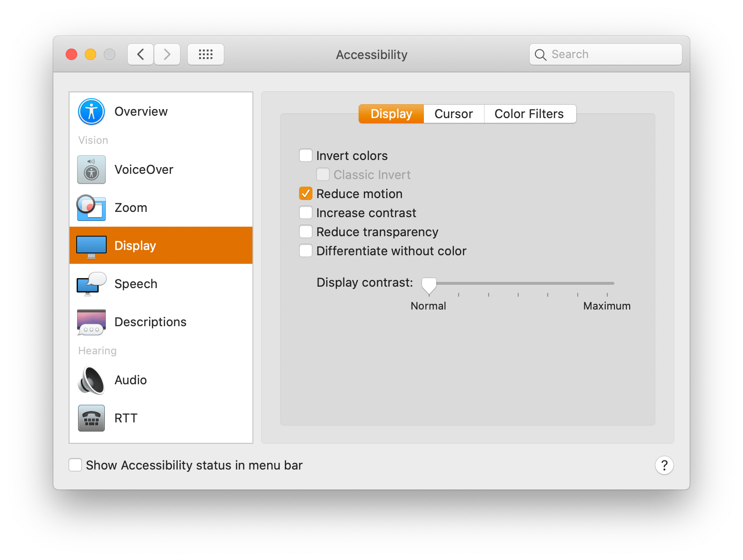Select the Display monitor icon
Screen dimensions: 743x560
tap(90, 245)
